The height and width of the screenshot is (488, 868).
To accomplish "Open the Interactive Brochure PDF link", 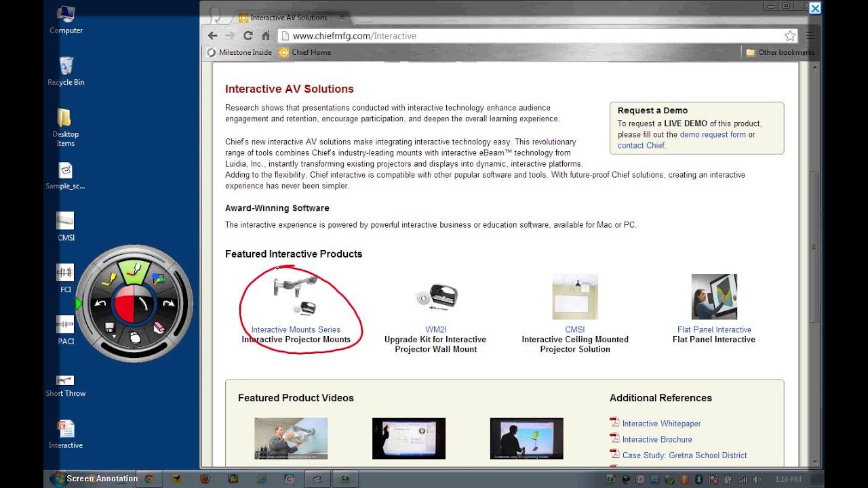I will pos(657,440).
